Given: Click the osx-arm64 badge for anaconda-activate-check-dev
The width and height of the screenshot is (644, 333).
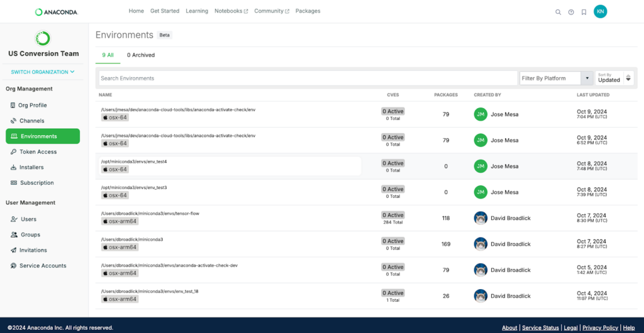Looking at the screenshot, I should [x=120, y=273].
